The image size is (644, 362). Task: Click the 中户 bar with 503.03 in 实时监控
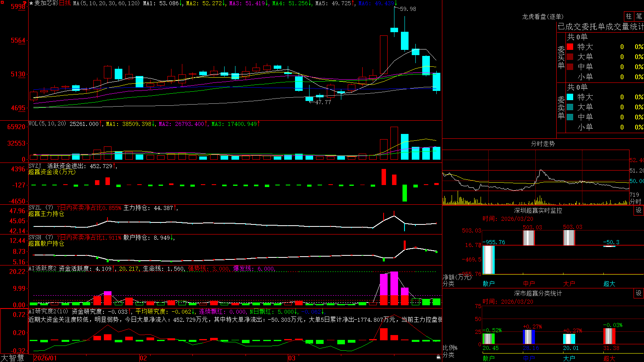pos(529,238)
